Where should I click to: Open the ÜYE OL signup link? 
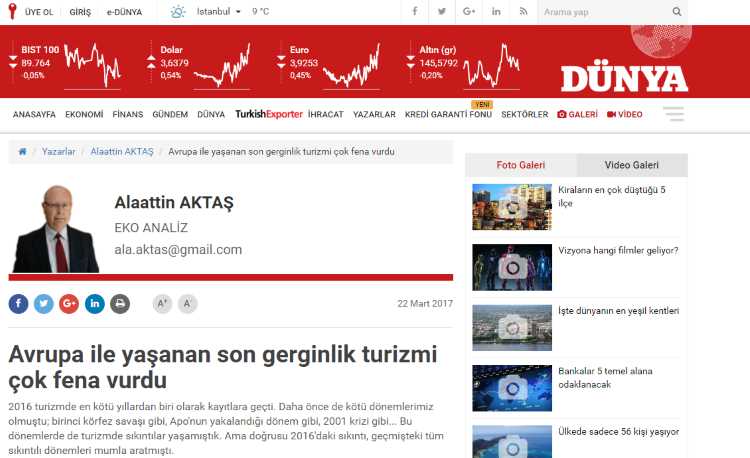click(37, 12)
